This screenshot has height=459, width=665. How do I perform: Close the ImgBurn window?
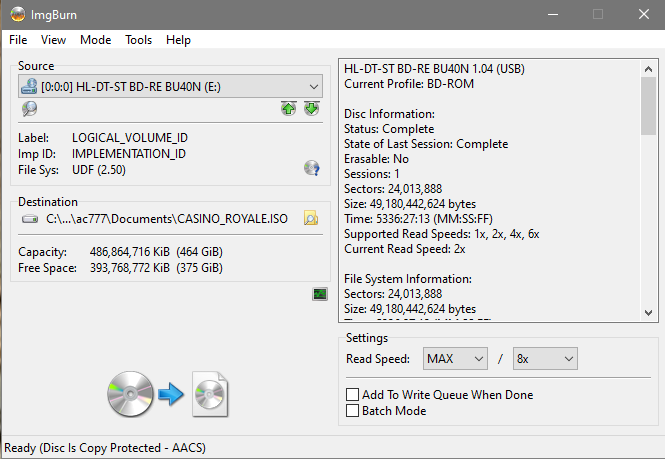[x=644, y=14]
